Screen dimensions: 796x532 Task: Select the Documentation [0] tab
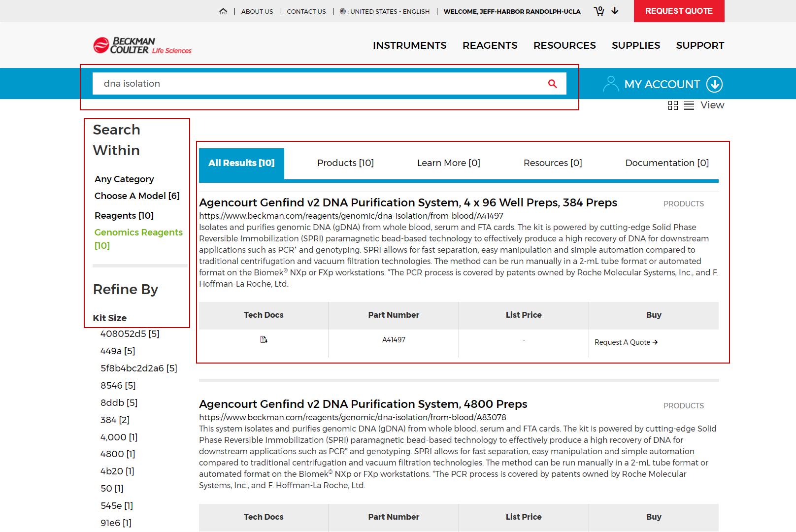click(667, 163)
